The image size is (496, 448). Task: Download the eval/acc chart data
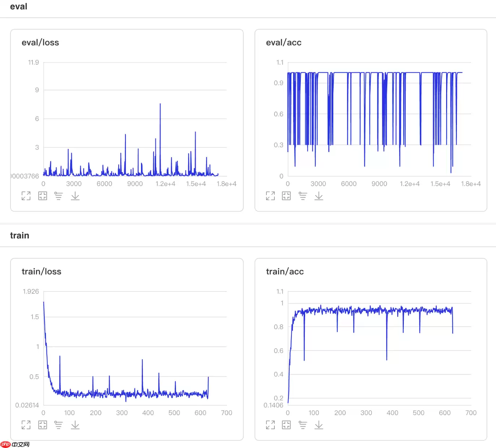pos(319,196)
